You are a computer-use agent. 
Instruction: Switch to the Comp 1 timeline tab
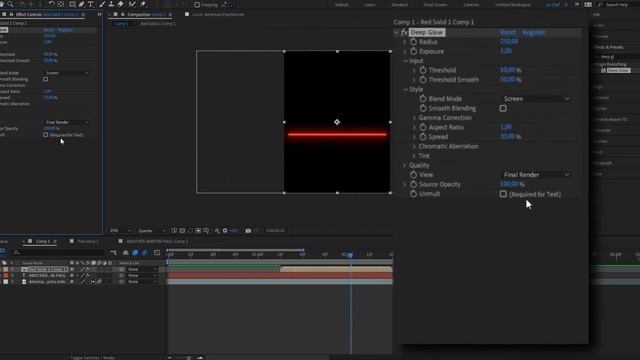coord(42,241)
